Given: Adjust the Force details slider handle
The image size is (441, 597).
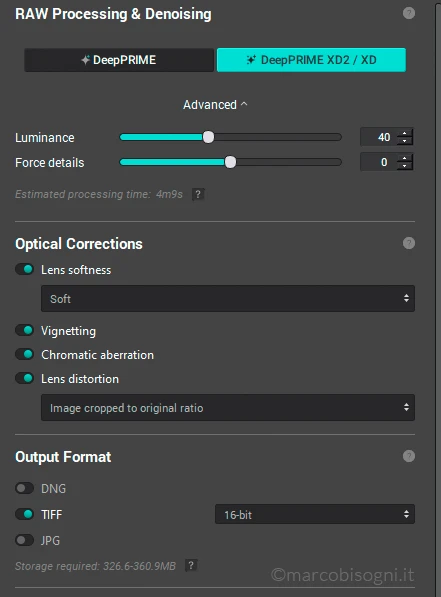Looking at the screenshot, I should tap(230, 162).
